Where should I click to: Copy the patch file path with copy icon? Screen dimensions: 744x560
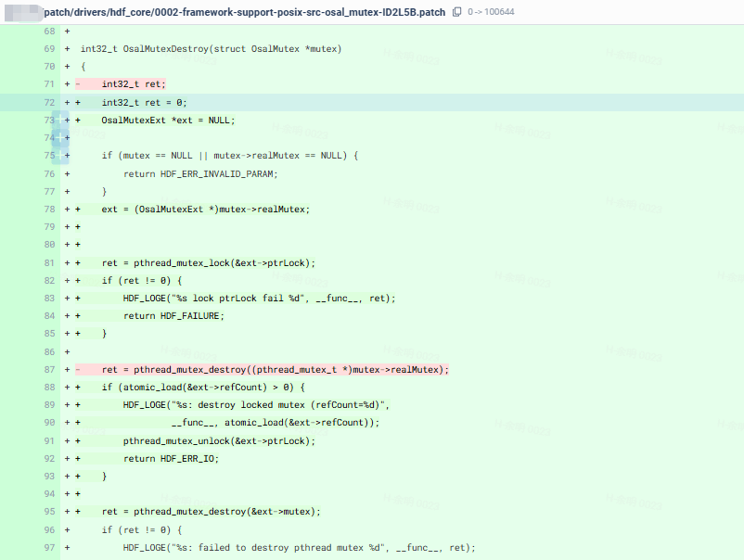coord(457,12)
